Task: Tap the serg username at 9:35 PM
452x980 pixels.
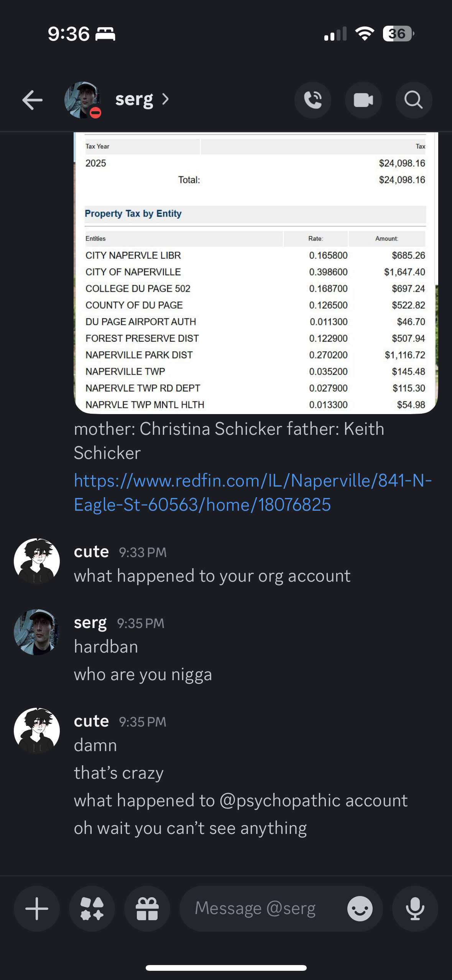Action: [90, 623]
